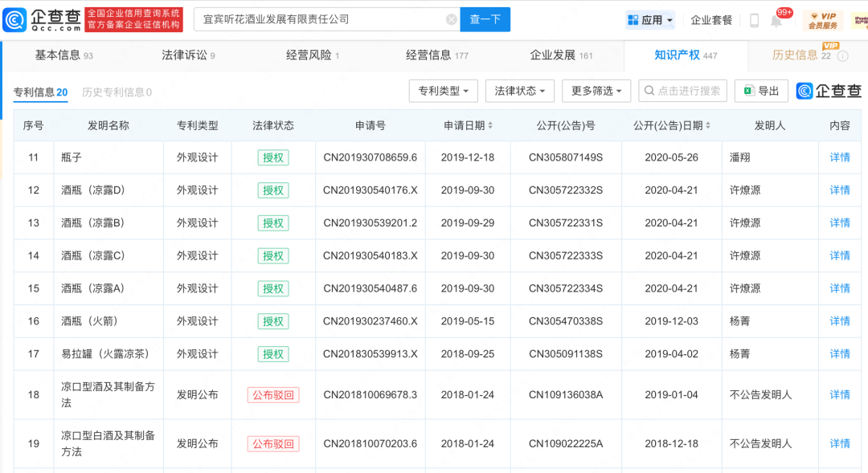868x473 pixels.
Task: Click application date 2018-09-25
Action: (x=468, y=353)
